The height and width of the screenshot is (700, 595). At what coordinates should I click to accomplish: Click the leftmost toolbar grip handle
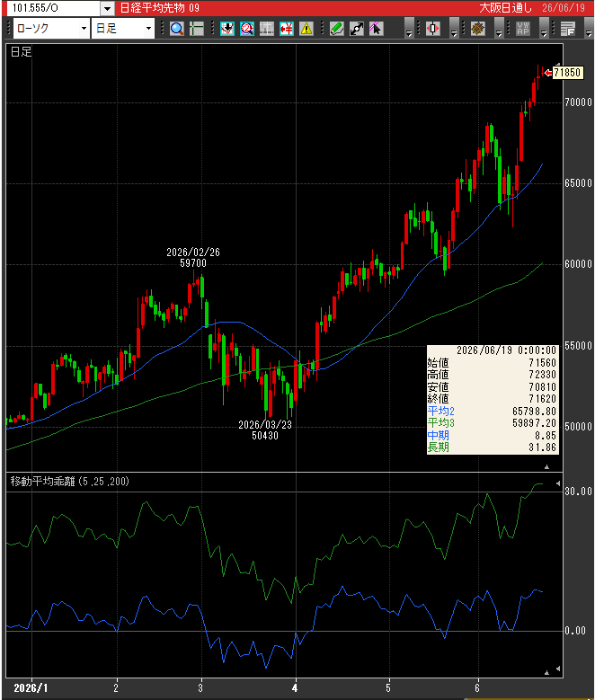(x=8, y=29)
